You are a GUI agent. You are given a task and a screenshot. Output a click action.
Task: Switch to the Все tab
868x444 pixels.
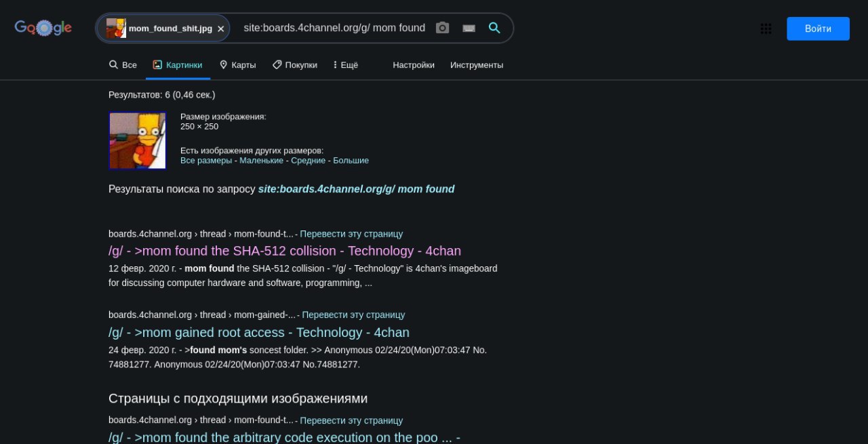123,65
